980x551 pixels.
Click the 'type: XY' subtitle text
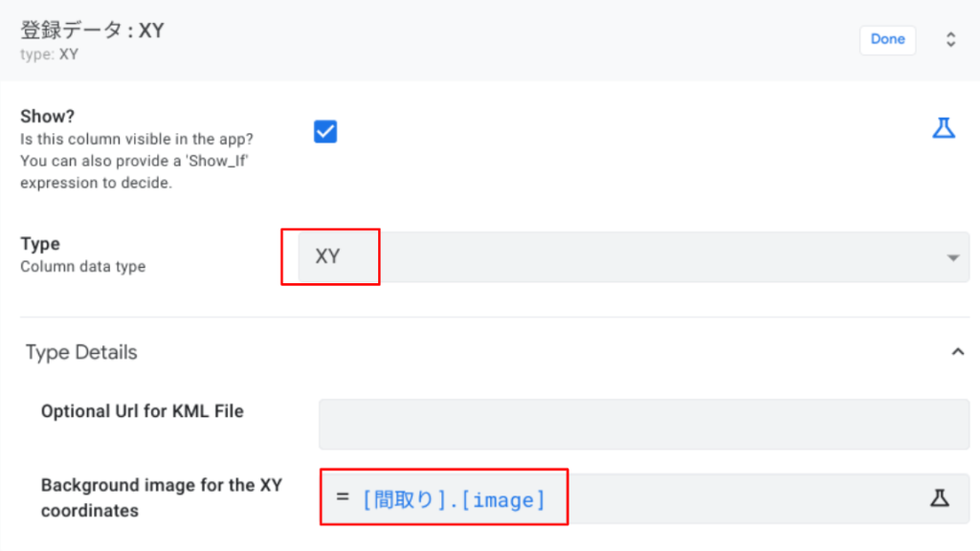[x=49, y=55]
